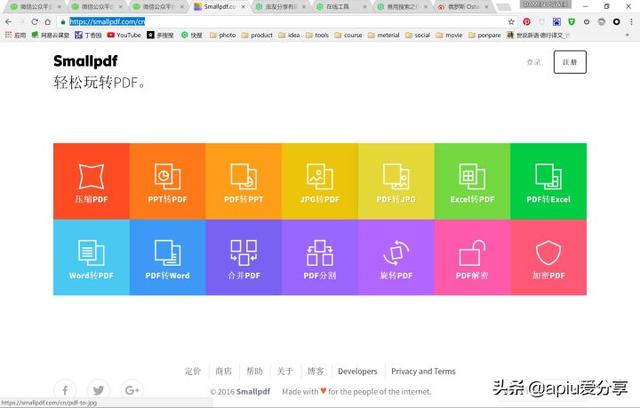Expand the product bookmarks folder
The width and height of the screenshot is (640, 408).
pyautogui.click(x=257, y=35)
